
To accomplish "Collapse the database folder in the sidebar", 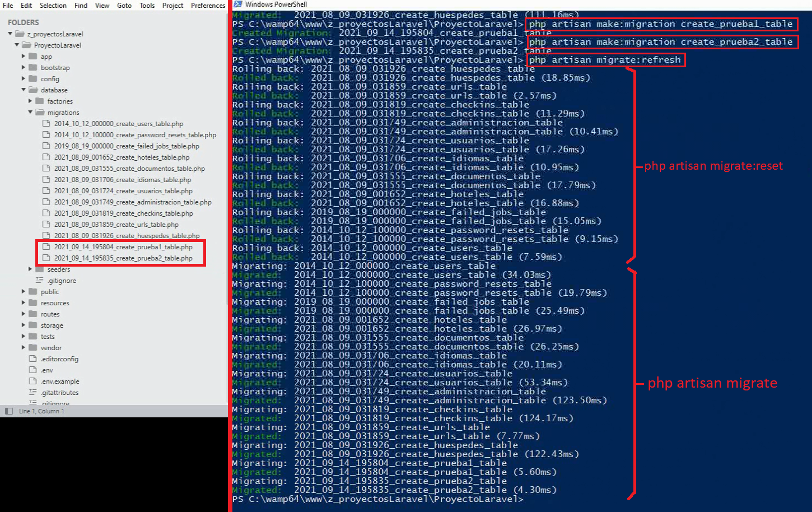I will [x=23, y=90].
